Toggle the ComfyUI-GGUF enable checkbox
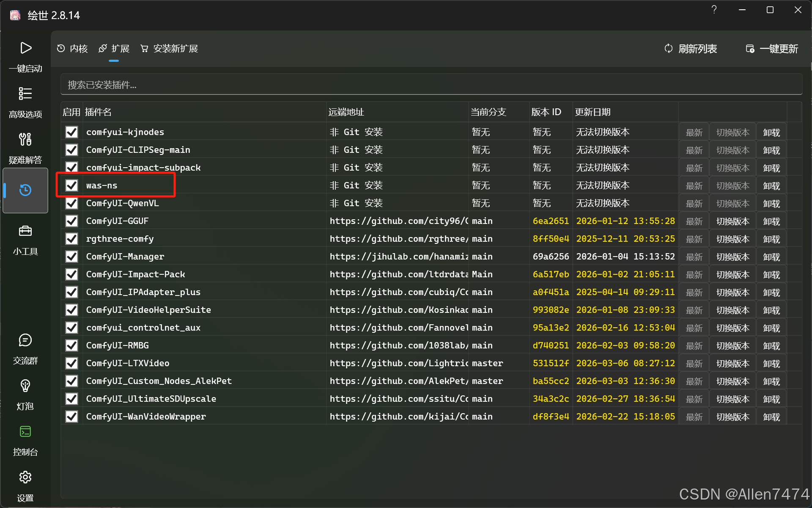The width and height of the screenshot is (812, 508). click(72, 221)
